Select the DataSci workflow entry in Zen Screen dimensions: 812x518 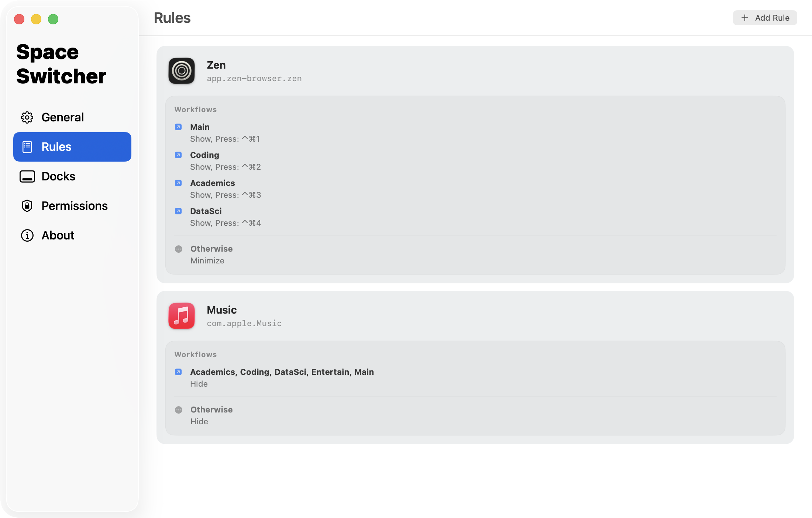(x=206, y=211)
